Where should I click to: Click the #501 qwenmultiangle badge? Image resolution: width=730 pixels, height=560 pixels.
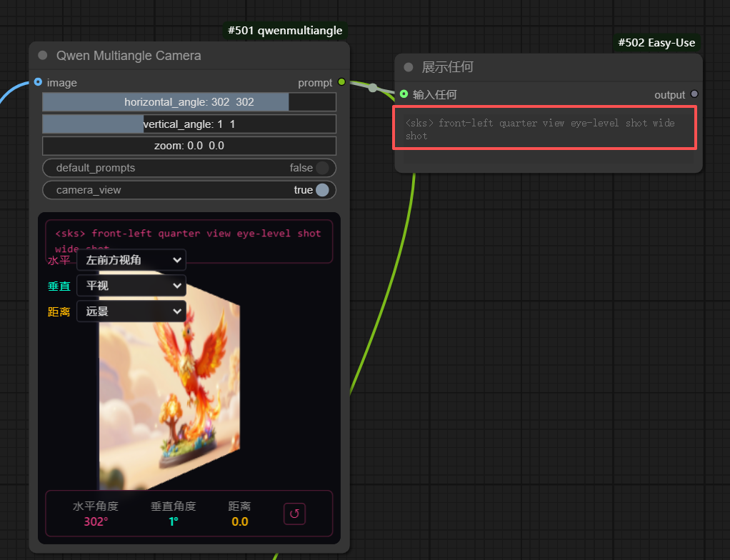click(x=284, y=31)
